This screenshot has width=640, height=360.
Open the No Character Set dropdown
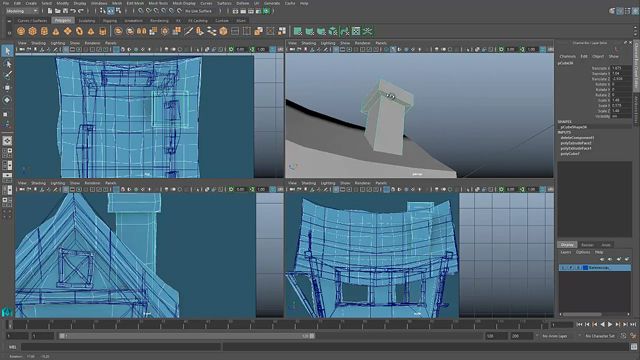pos(599,336)
